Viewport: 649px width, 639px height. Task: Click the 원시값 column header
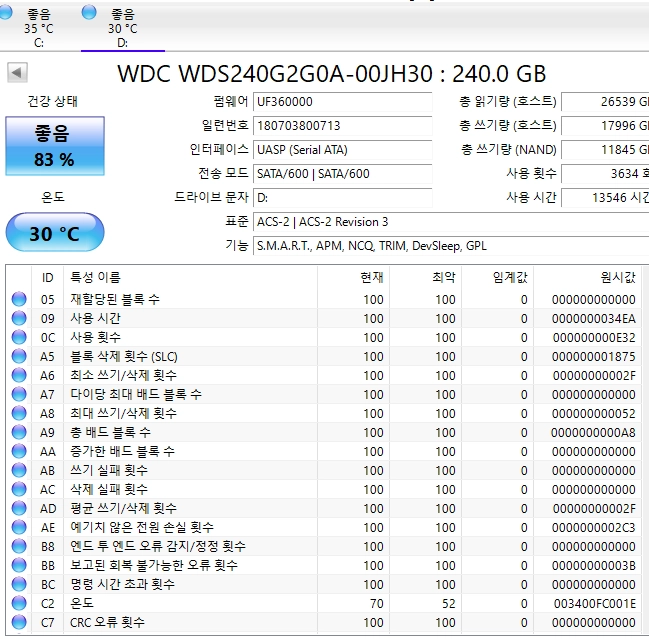click(587, 277)
